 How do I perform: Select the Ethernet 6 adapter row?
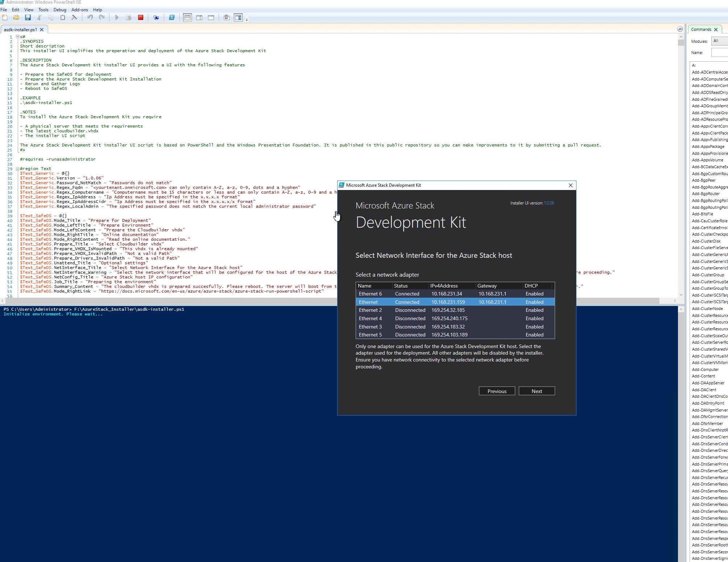455,294
